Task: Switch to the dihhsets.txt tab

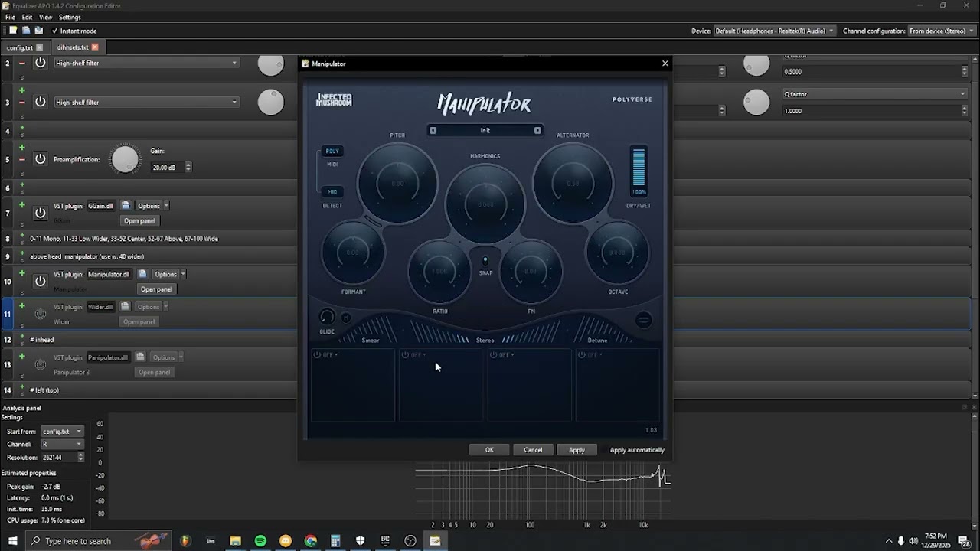Action: point(73,47)
